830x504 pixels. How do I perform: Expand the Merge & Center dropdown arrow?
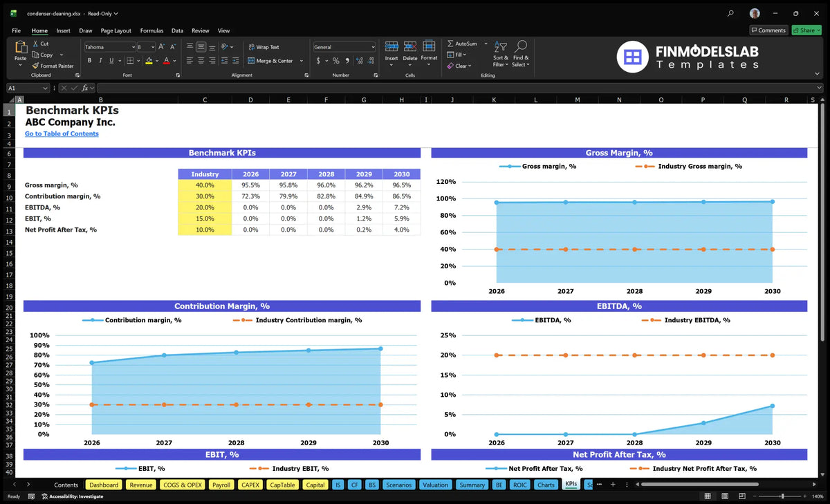(302, 61)
